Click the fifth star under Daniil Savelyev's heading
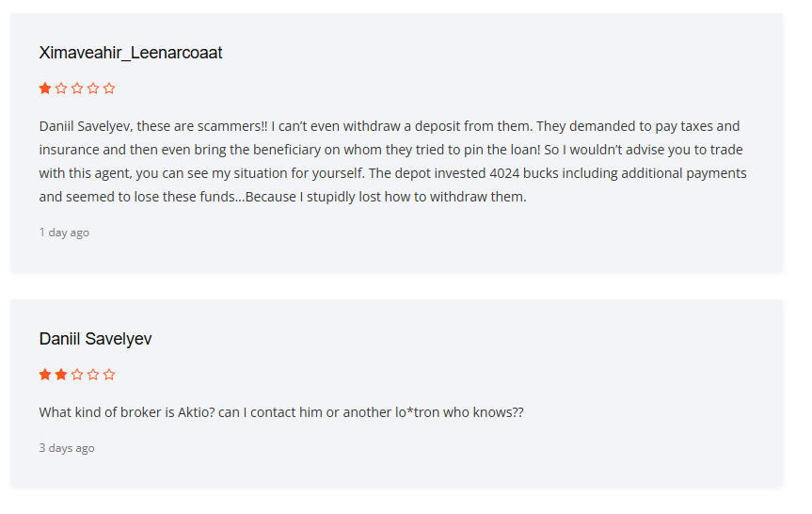The width and height of the screenshot is (812, 514). 109,375
